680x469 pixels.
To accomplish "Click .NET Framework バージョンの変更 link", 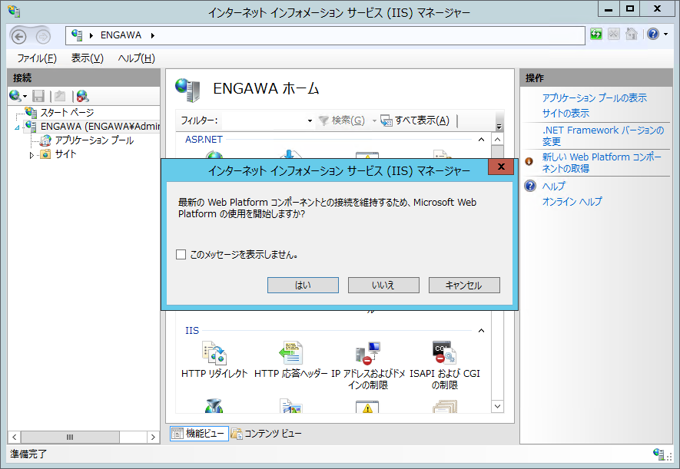I will point(603,136).
